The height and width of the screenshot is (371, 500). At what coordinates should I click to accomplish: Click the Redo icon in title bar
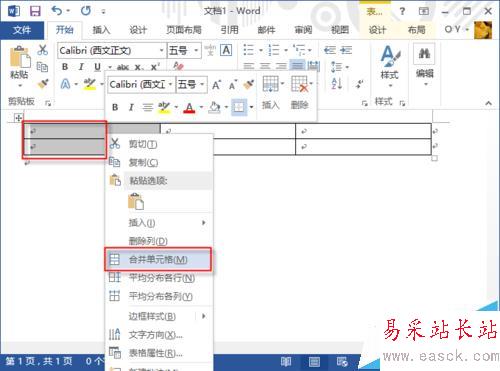tap(86, 11)
